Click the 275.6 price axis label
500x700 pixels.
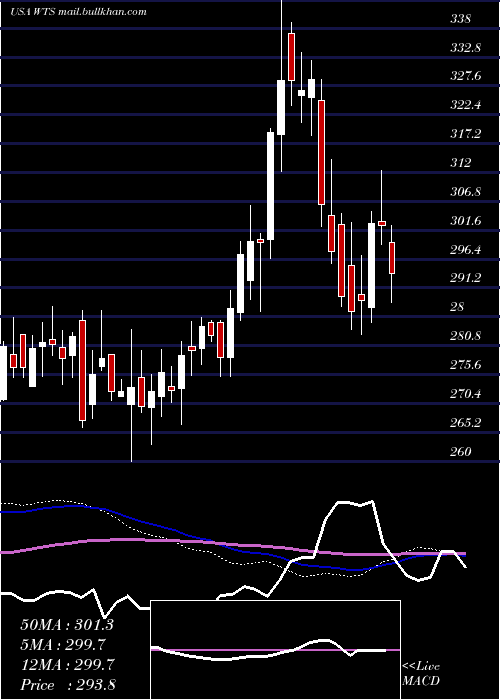pyautogui.click(x=466, y=365)
